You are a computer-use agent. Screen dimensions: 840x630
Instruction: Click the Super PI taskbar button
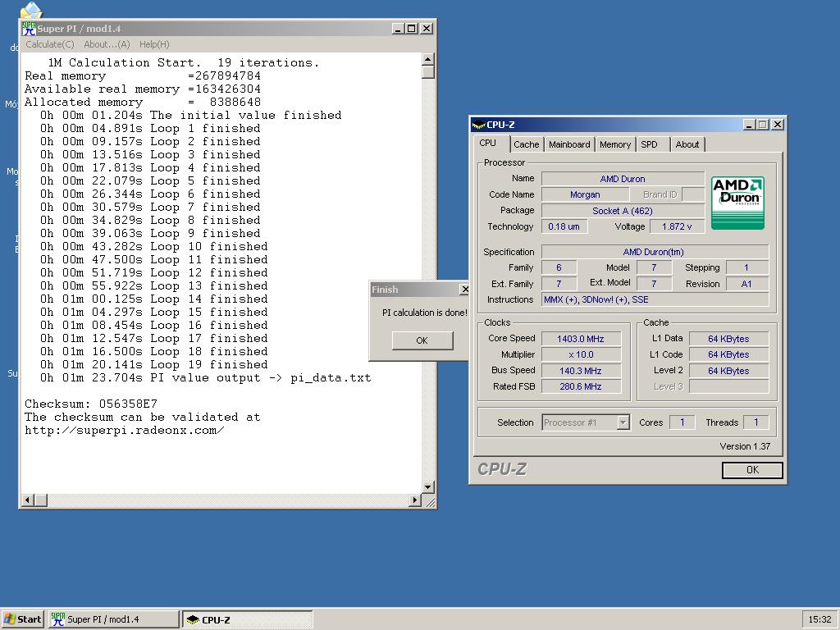pos(113,619)
